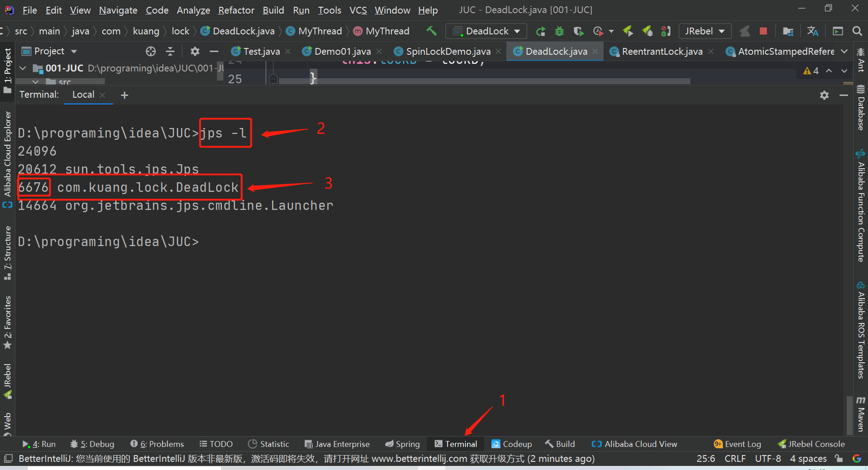
Task: Debug with JRebel rocket icon
Action: 647,31
